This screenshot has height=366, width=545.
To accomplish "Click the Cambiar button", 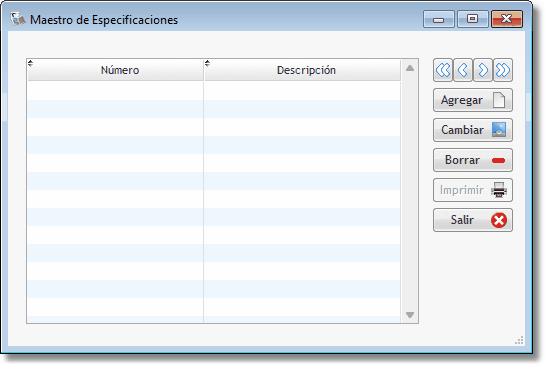I will point(473,130).
